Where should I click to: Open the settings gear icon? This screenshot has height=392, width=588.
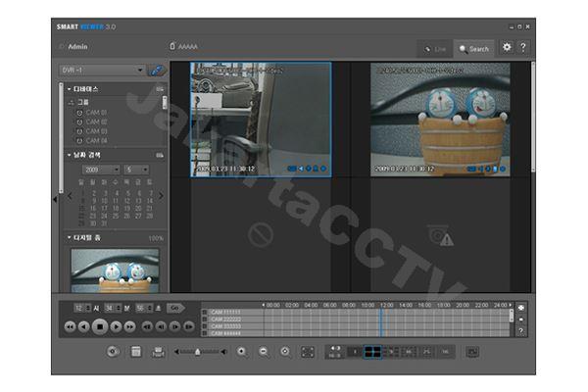pyautogui.click(x=507, y=47)
